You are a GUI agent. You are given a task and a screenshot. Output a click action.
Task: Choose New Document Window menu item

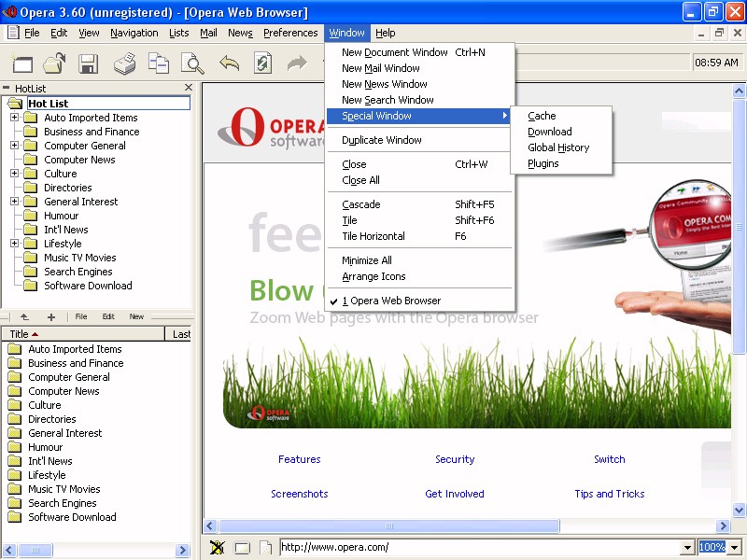pos(419,52)
